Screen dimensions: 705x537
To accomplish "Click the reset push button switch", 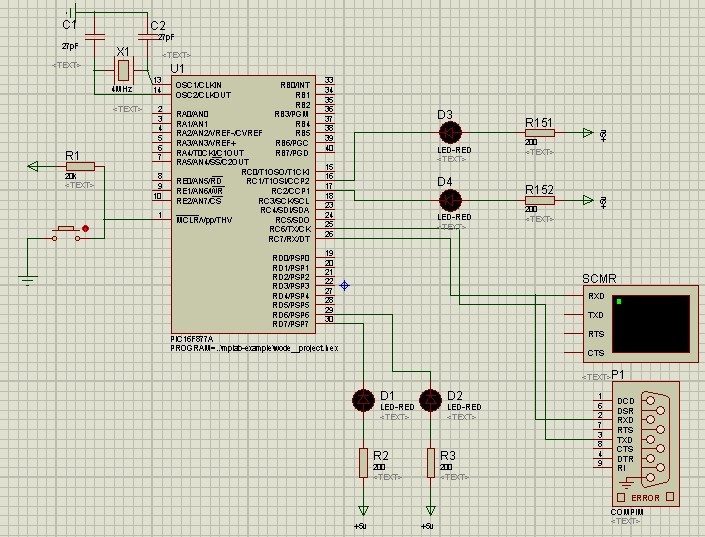I will pos(66,233).
